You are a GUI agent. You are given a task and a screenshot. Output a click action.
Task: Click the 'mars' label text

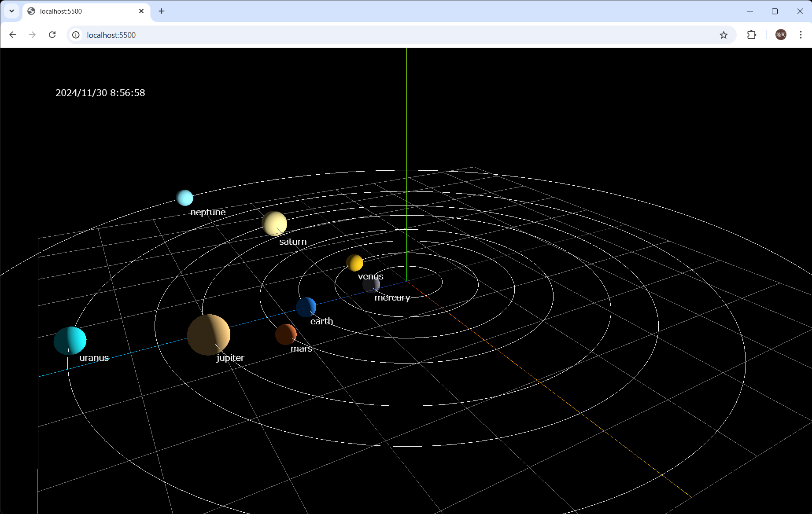point(301,349)
